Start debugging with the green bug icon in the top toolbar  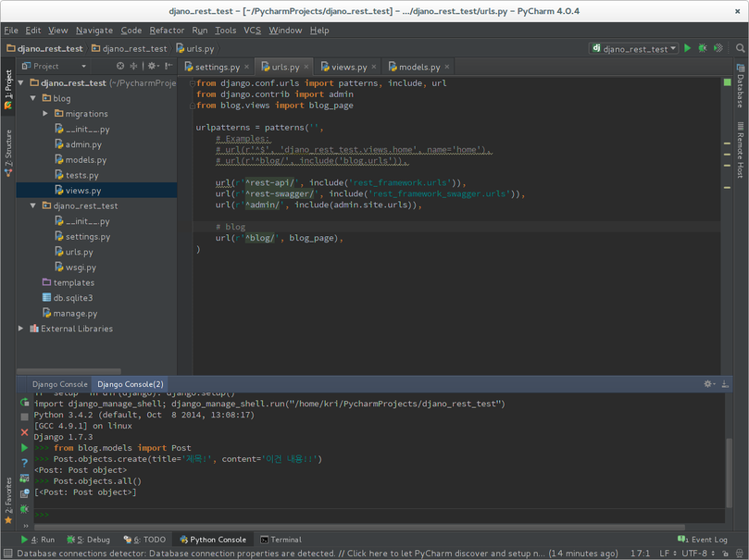tap(703, 48)
